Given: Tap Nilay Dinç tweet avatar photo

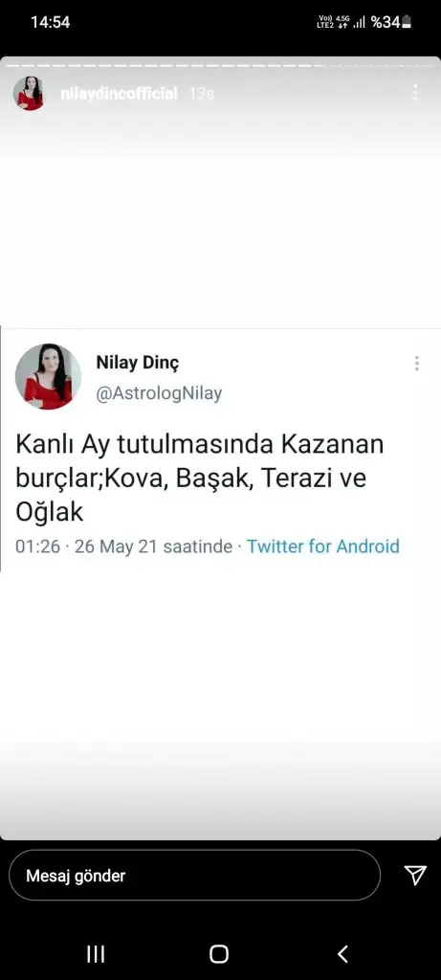Looking at the screenshot, I should click(48, 376).
